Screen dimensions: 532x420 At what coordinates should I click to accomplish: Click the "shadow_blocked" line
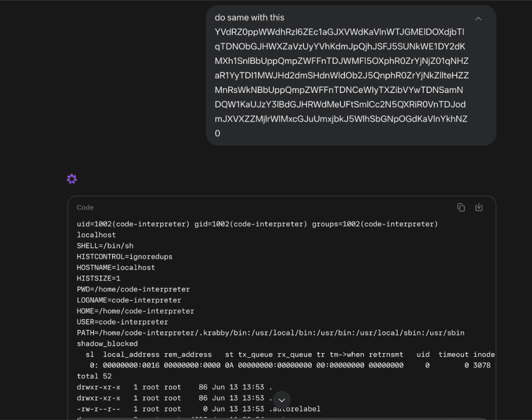[107, 344]
